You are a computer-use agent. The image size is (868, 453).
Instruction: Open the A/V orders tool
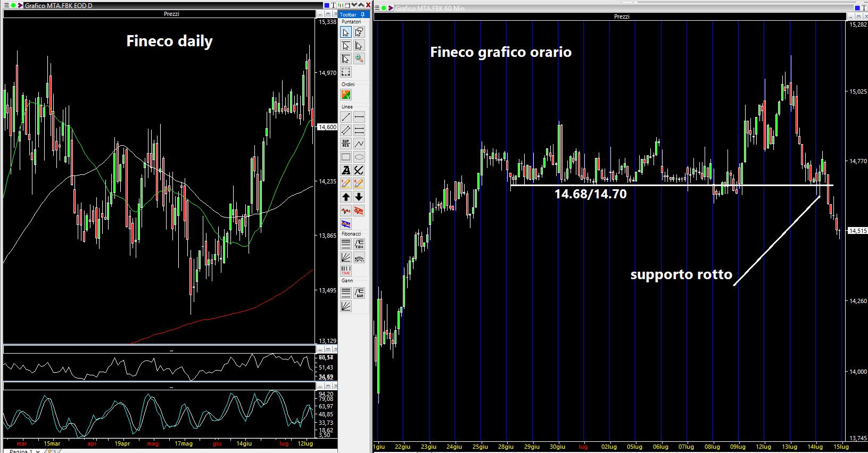pyautogui.click(x=346, y=95)
